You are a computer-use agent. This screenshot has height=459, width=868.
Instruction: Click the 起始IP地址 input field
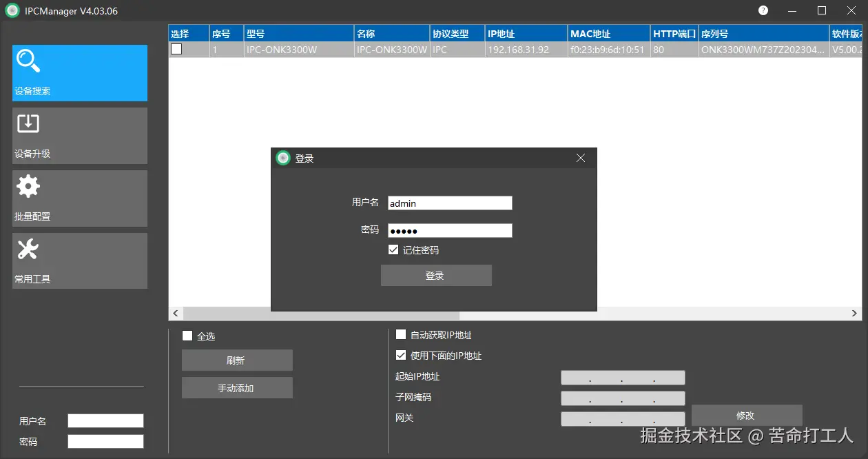click(x=623, y=378)
